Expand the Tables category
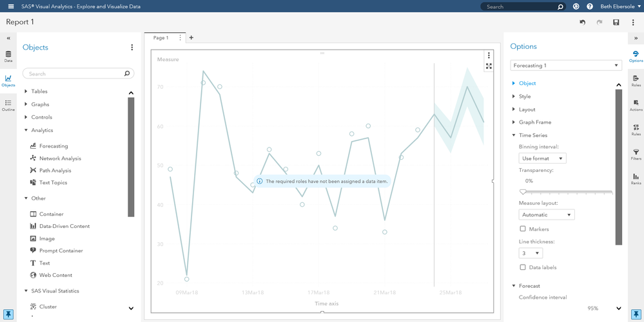 [26, 91]
